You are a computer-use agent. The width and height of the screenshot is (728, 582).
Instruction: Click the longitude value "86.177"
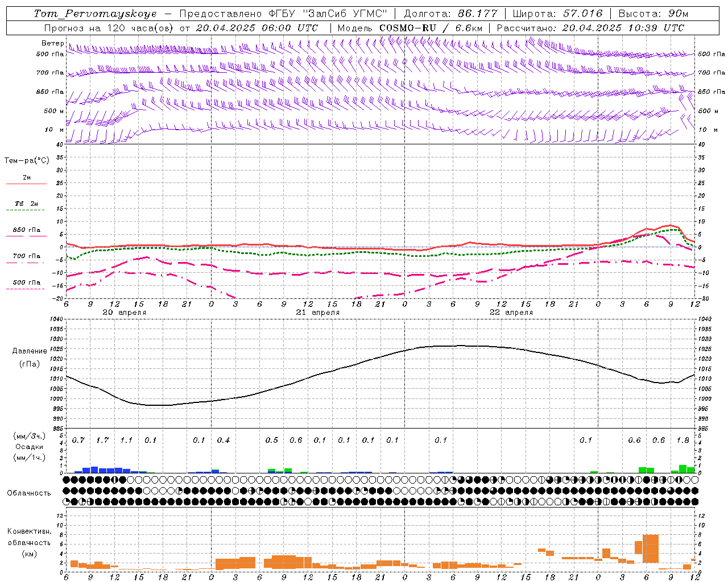click(478, 14)
